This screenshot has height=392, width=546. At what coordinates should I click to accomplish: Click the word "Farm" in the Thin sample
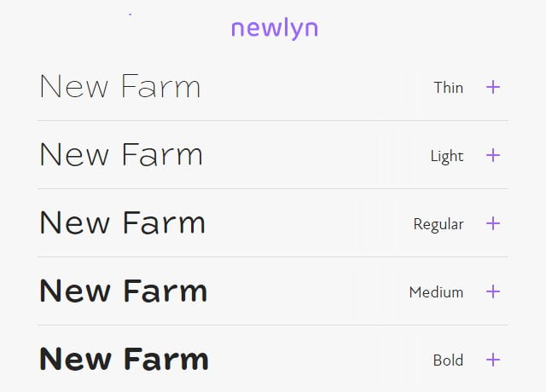pos(160,87)
